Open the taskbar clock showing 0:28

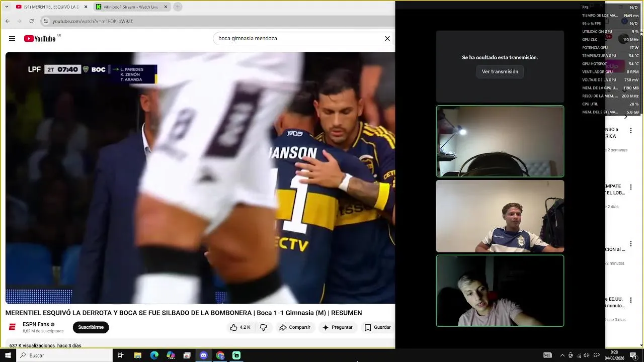point(614,355)
